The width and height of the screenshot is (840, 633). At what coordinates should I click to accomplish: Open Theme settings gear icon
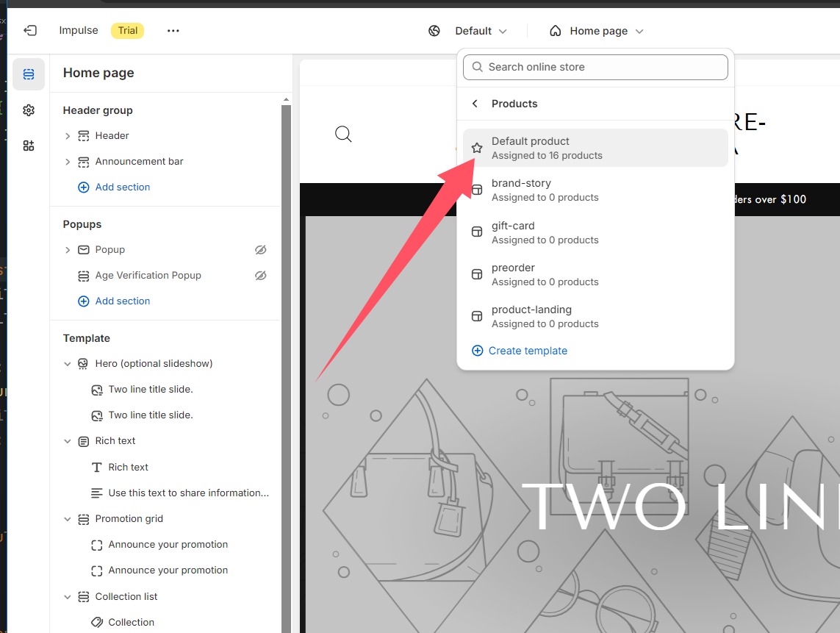pyautogui.click(x=29, y=110)
